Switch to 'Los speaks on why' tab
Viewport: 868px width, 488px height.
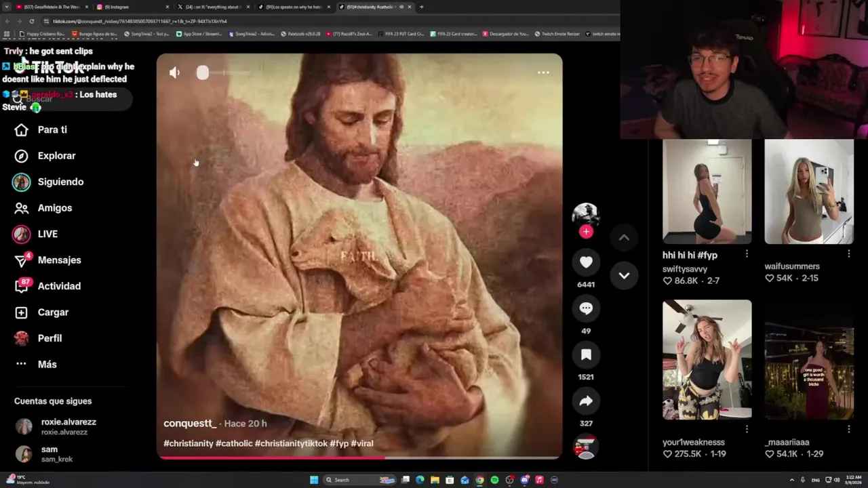(x=294, y=7)
